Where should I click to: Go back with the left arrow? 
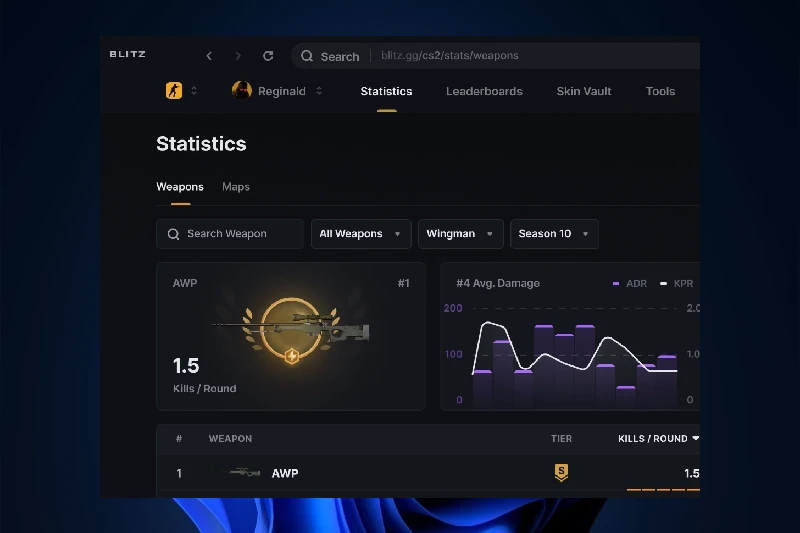pos(209,56)
